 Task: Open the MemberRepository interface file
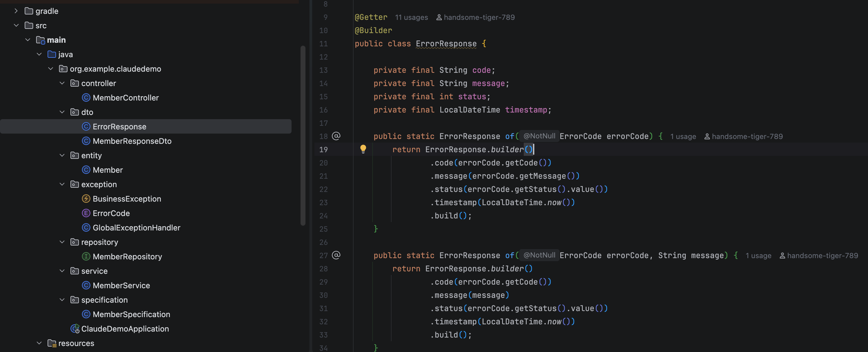[x=127, y=257]
